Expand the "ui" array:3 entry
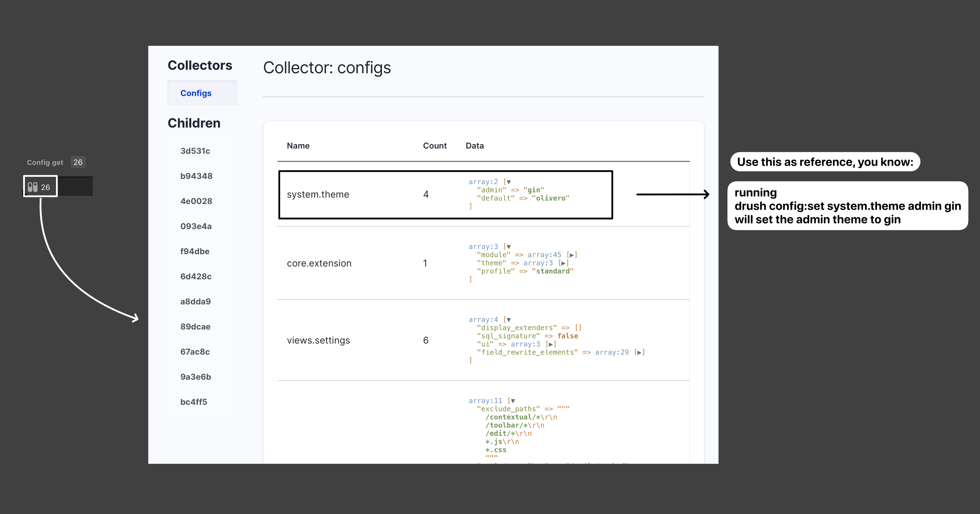Screen dimensions: 980x514 pyautogui.click(x=550, y=344)
